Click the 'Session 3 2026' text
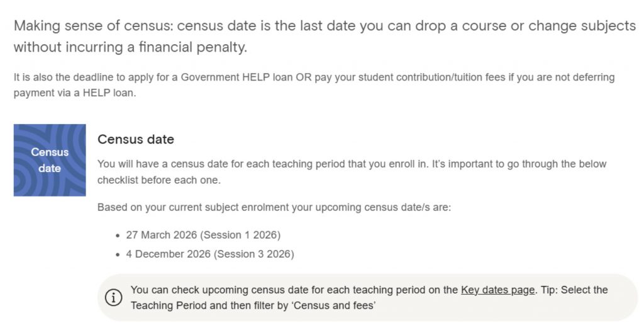 pos(254,254)
